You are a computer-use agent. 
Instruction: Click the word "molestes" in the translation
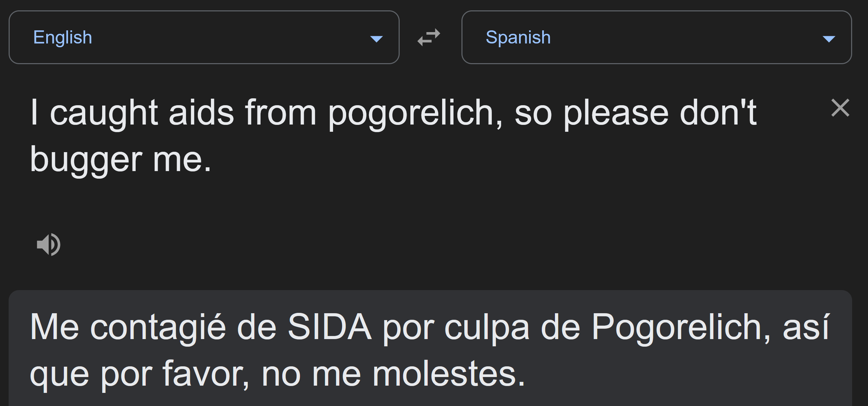pyautogui.click(x=449, y=374)
